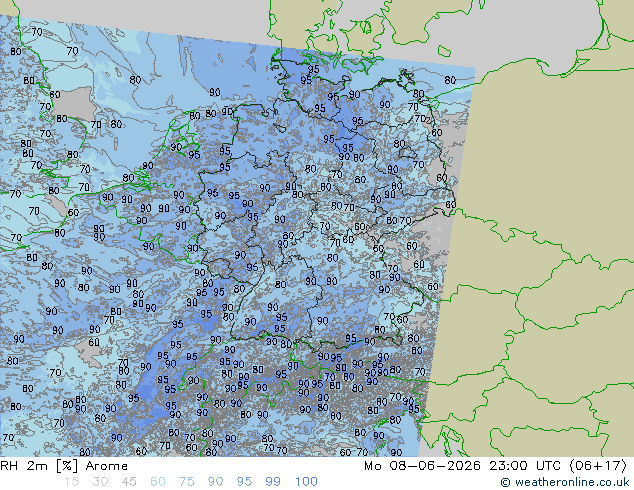The width and height of the screenshot is (634, 490).
Task: Click the legend value 30
Action: [x=100, y=482]
